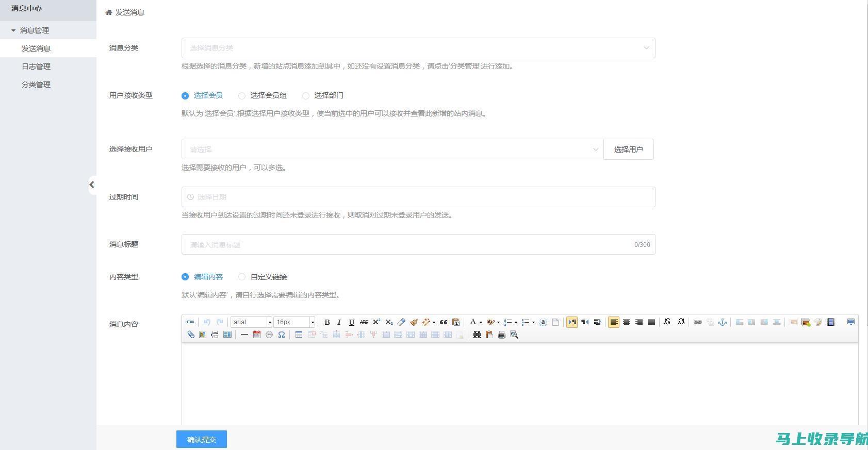
Task: Insert multiple images icon
Action: click(806, 322)
